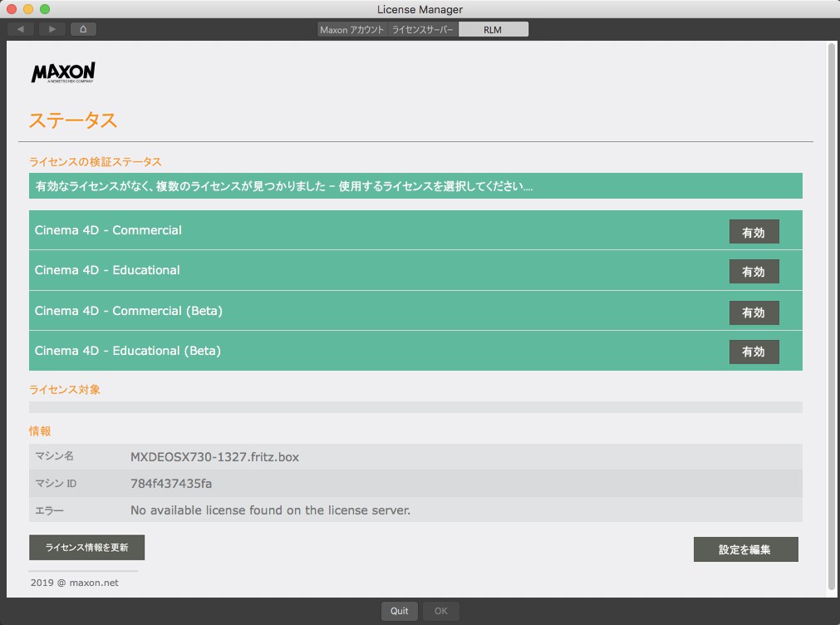Quit the License Manager
840x625 pixels.
coord(399,611)
